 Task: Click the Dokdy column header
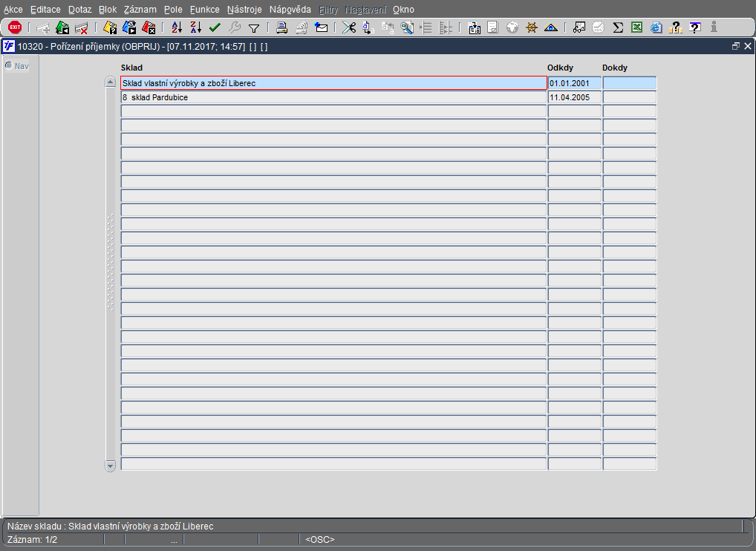click(615, 68)
